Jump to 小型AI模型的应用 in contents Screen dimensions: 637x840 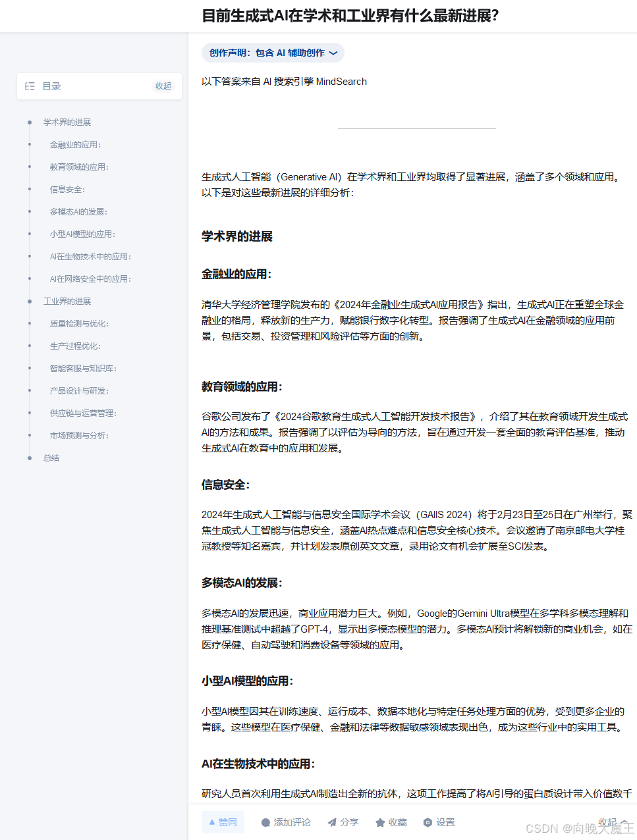[82, 234]
